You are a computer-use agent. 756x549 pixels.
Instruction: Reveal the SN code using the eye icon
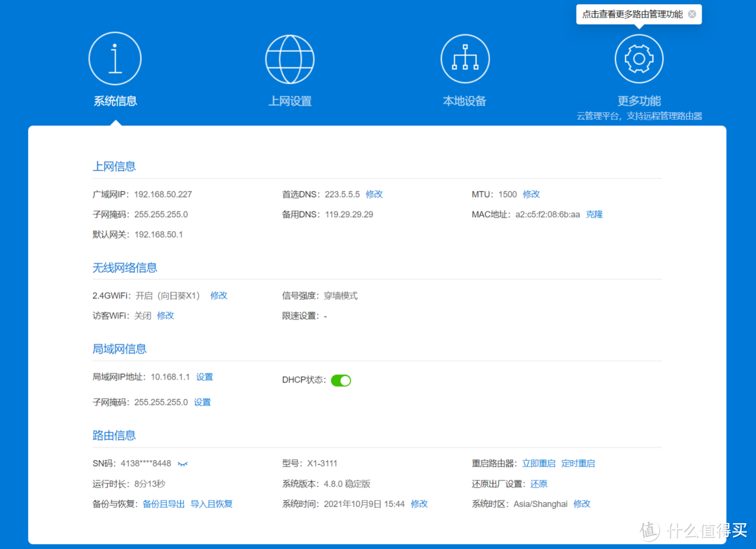182,463
